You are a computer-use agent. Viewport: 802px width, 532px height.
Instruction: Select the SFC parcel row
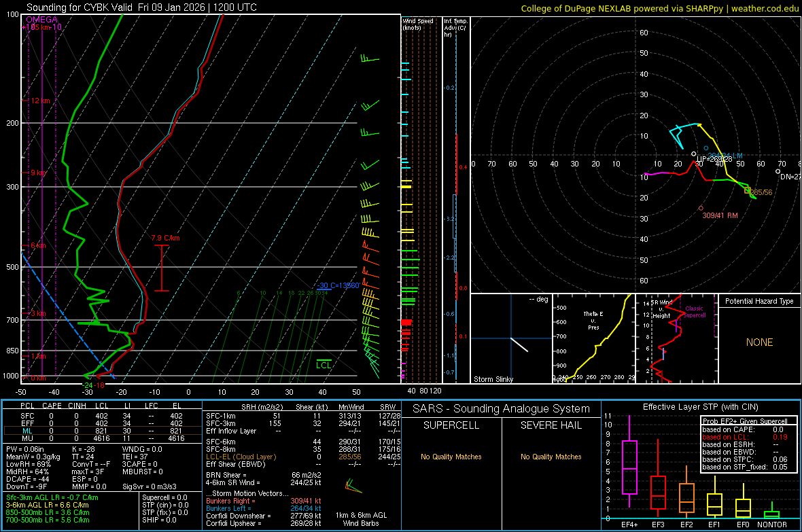pos(101,416)
